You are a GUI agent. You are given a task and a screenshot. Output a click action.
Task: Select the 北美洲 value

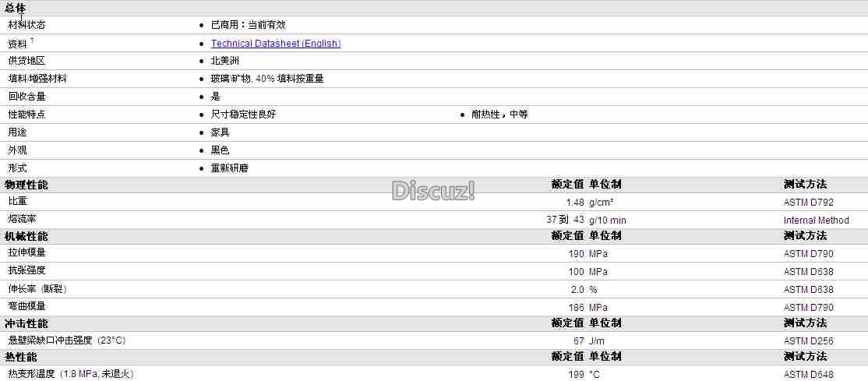coord(224,61)
